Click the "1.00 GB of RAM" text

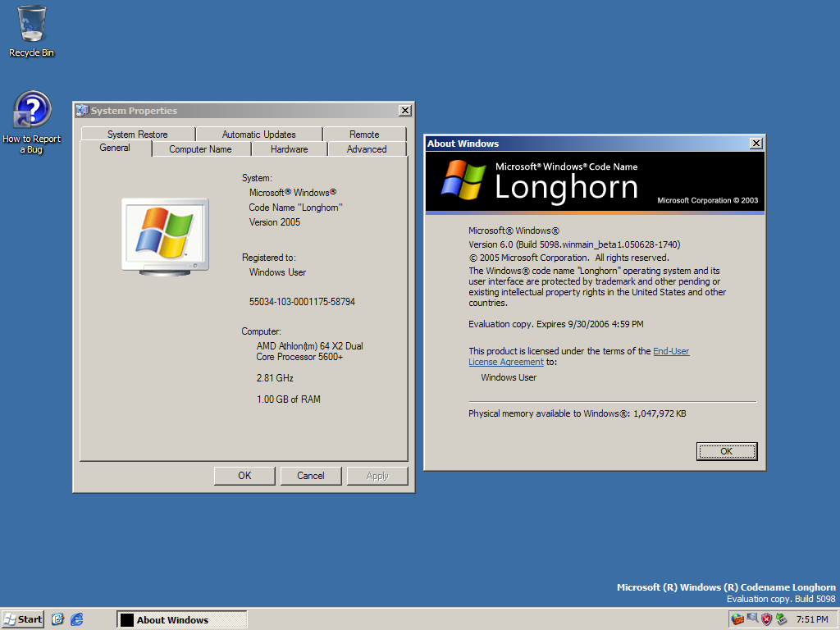[288, 399]
